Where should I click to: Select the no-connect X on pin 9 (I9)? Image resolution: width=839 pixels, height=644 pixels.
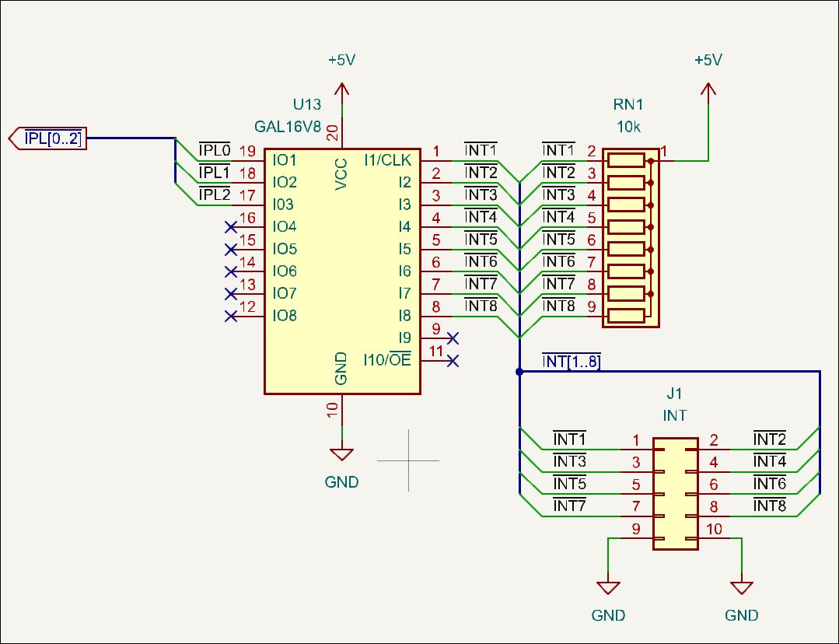coord(453,338)
